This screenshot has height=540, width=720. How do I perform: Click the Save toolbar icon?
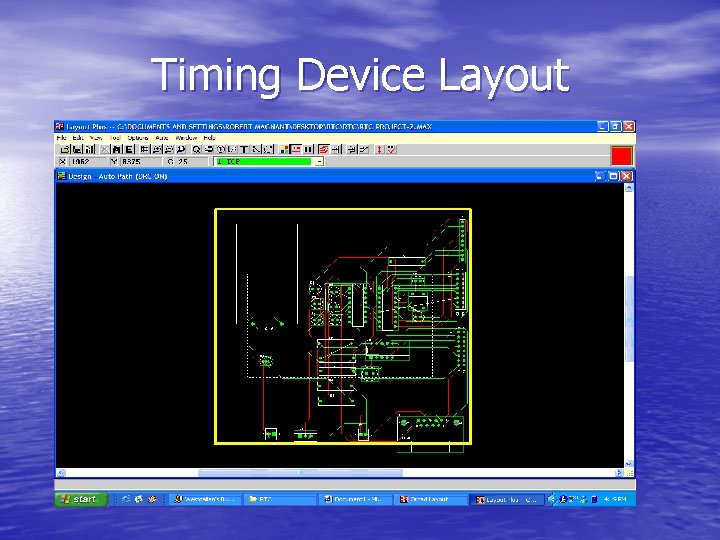pos(77,149)
